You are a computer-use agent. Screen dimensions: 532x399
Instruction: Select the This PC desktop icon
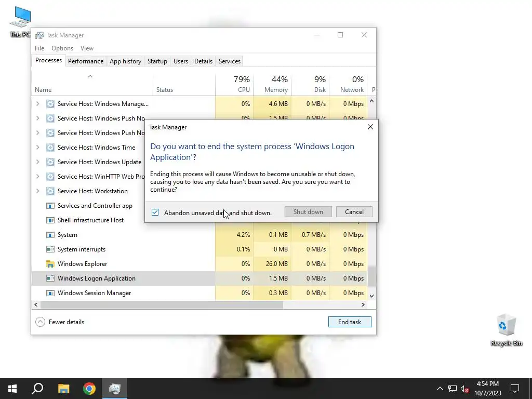pos(20,22)
